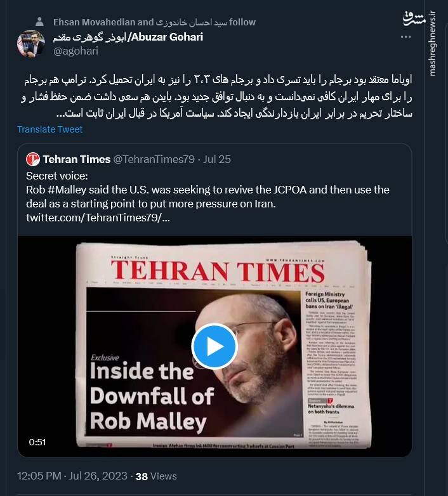Click the 12:05 PM Jul 26, 2023 timestamp

pos(72,476)
